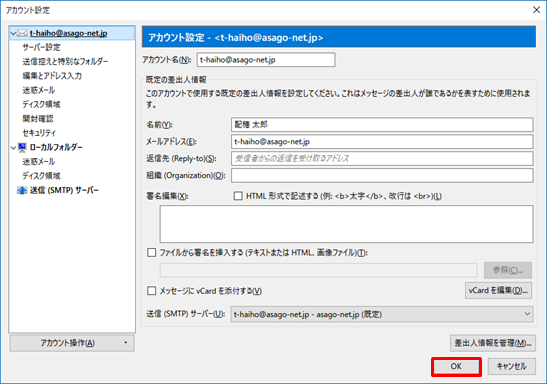Click the vCard を編集 button
The width and height of the screenshot is (547, 384).
498,291
